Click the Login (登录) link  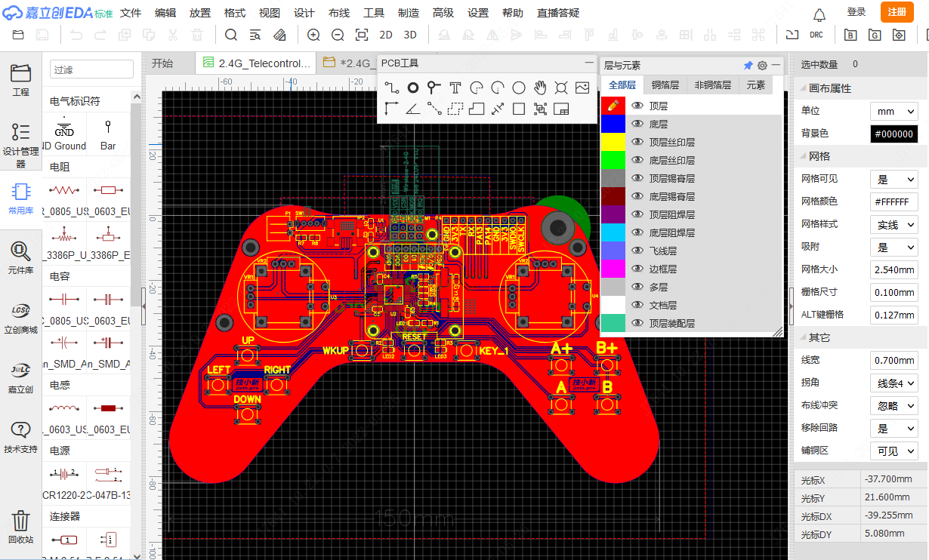tap(856, 12)
